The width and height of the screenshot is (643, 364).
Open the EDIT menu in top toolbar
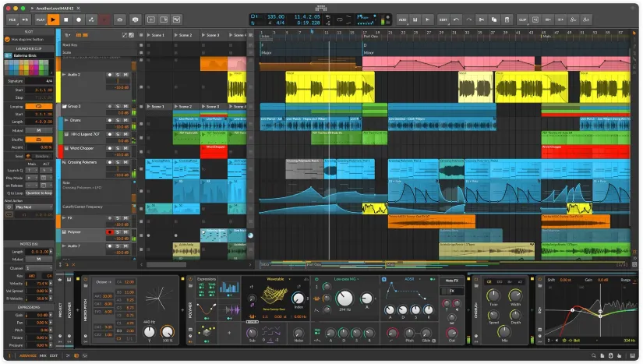pyautogui.click(x=443, y=19)
